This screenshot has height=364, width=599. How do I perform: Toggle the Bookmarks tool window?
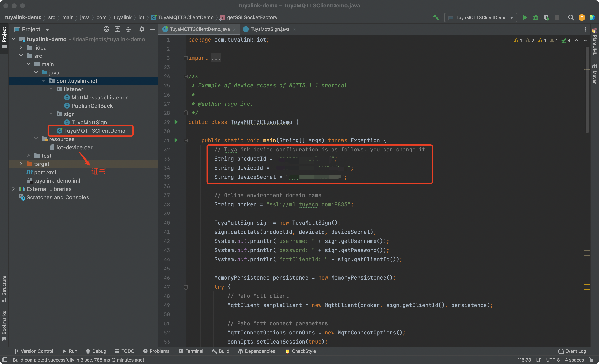(x=4, y=326)
